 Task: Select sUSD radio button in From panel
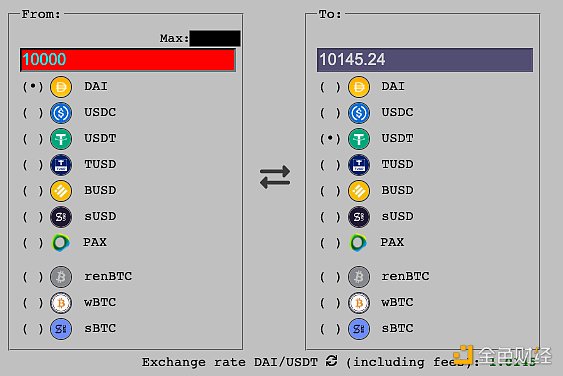(x=33, y=217)
